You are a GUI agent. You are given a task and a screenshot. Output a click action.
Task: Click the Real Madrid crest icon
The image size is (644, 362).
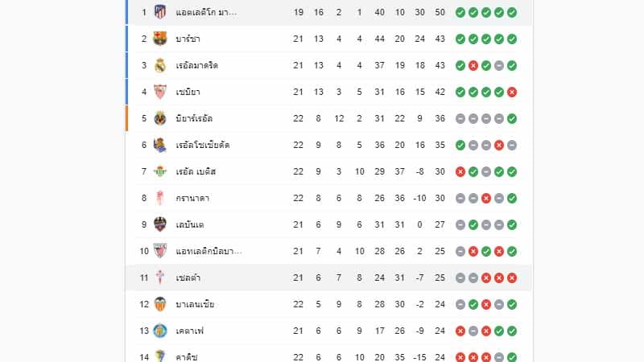[160, 65]
